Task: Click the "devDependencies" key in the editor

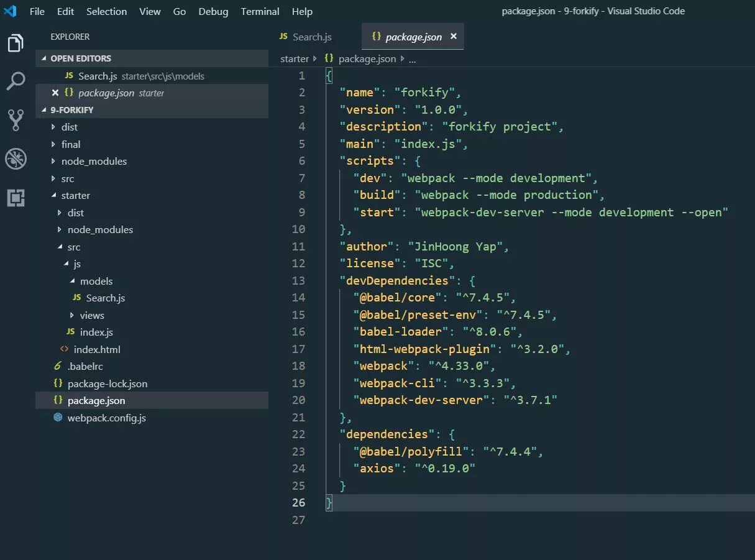Action: pyautogui.click(x=397, y=280)
